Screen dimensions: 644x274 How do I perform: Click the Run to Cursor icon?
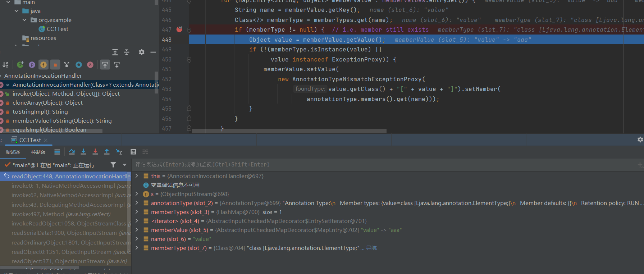point(119,152)
